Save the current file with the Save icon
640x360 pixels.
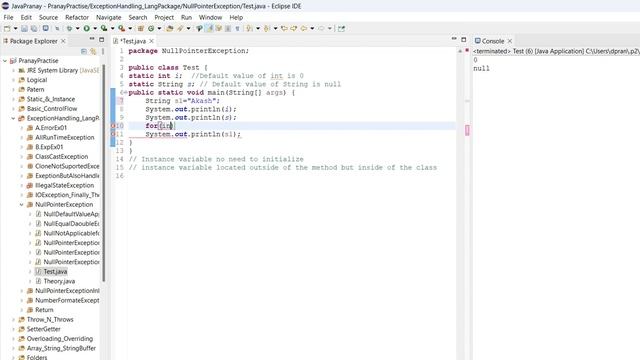tap(24, 29)
